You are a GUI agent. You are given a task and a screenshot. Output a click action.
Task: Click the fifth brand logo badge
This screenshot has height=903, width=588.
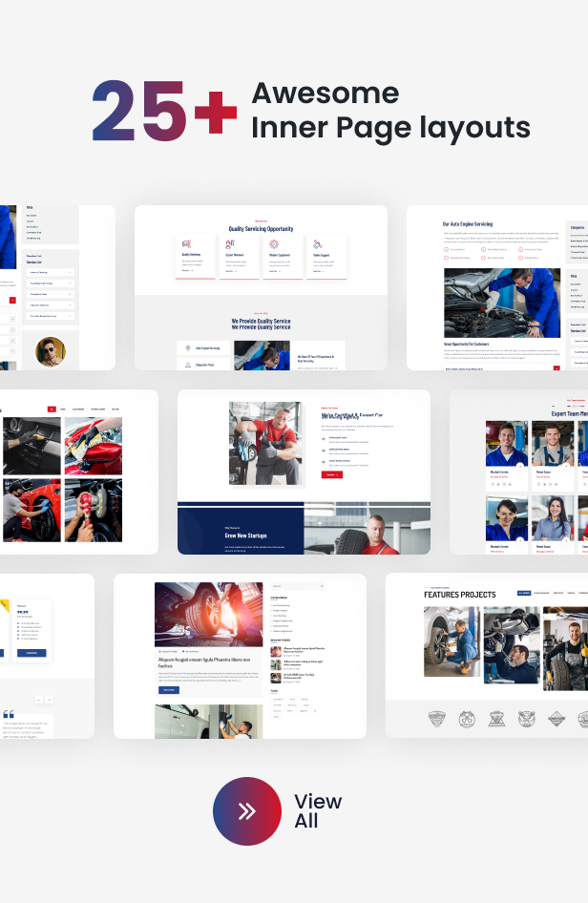(556, 719)
